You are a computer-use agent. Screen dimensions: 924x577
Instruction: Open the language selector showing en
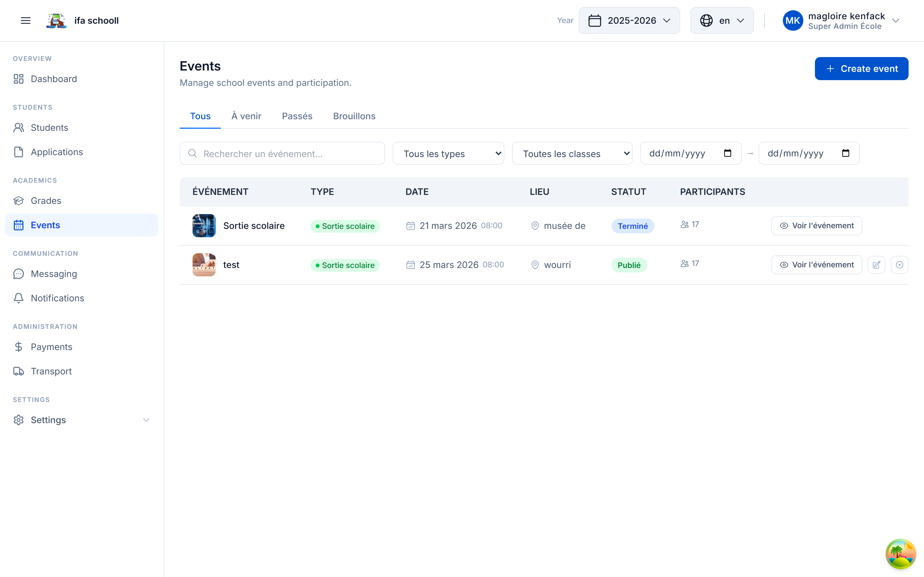coord(722,21)
